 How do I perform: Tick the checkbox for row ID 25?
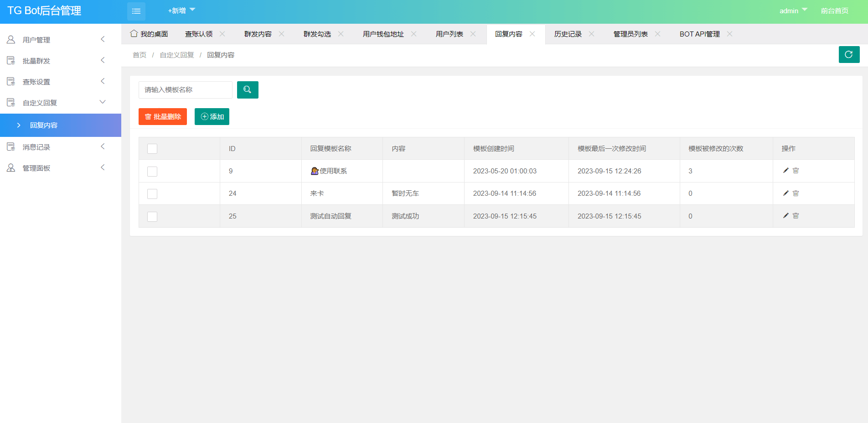coord(152,217)
